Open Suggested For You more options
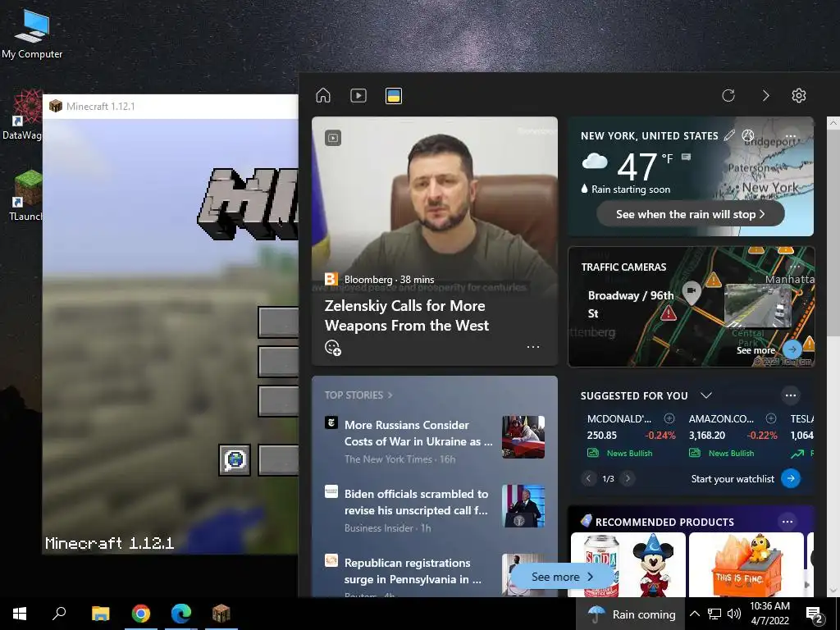This screenshot has height=630, width=840. point(791,395)
